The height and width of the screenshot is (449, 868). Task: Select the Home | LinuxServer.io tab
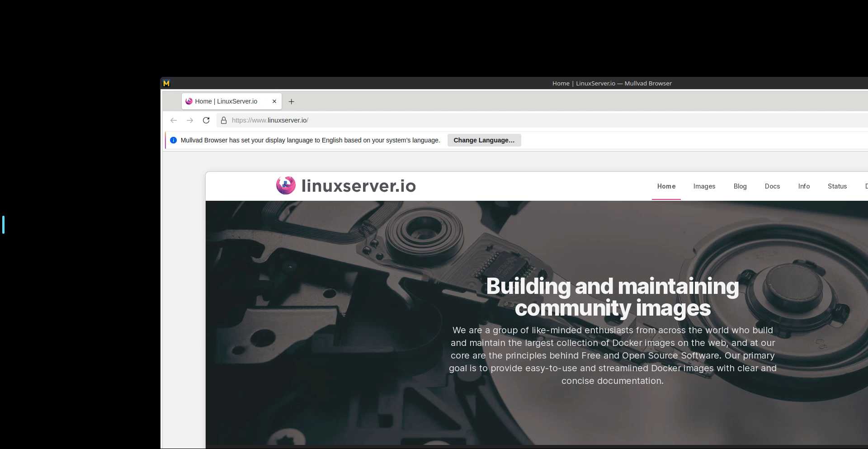pyautogui.click(x=231, y=101)
